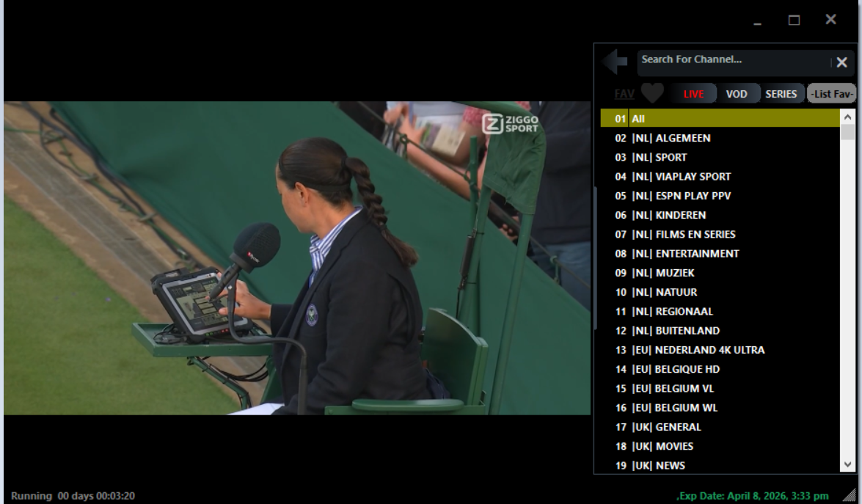Click the -List Fav- button

coord(832,94)
